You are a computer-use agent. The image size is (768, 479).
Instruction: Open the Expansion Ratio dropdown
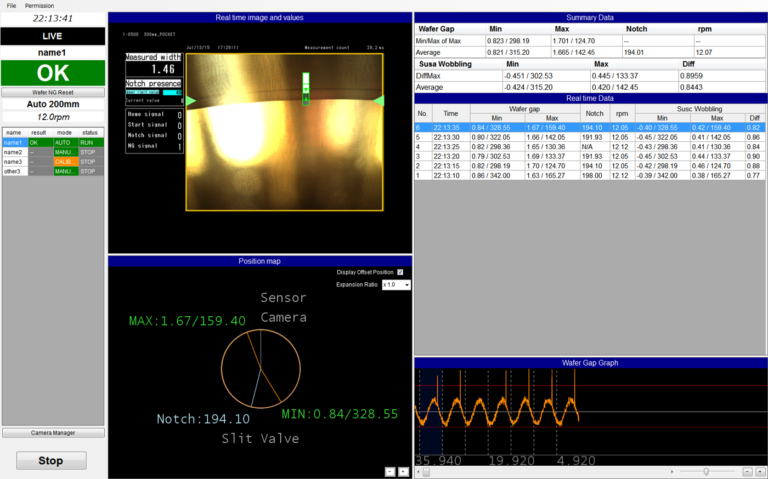pyautogui.click(x=396, y=285)
